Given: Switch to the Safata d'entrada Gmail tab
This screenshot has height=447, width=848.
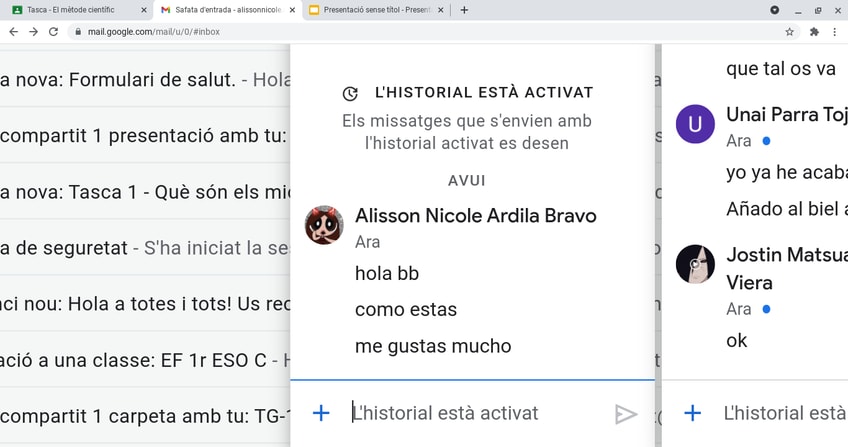Looking at the screenshot, I should click(227, 10).
